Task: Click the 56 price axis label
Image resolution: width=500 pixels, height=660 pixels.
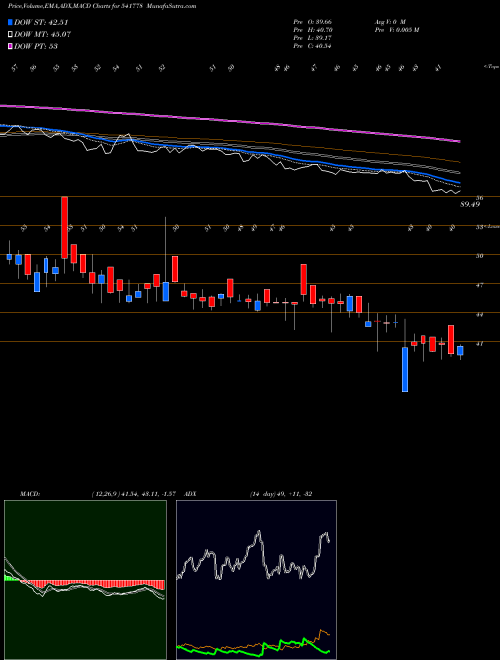Action: tap(479, 197)
